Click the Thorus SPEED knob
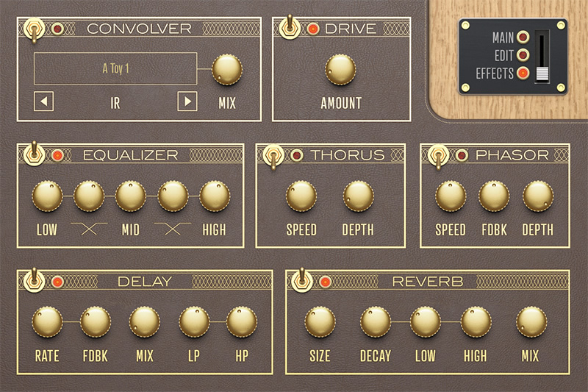The image size is (588, 392). [x=301, y=196]
